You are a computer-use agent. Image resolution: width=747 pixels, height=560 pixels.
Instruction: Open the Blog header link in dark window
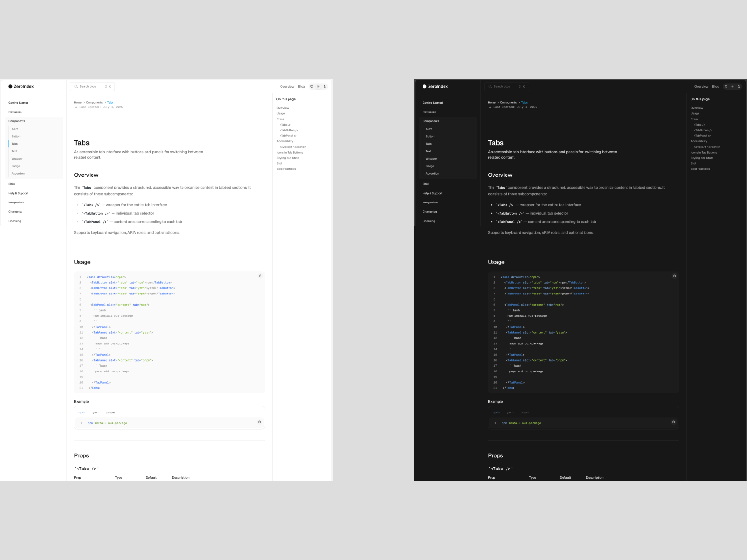[716, 86]
